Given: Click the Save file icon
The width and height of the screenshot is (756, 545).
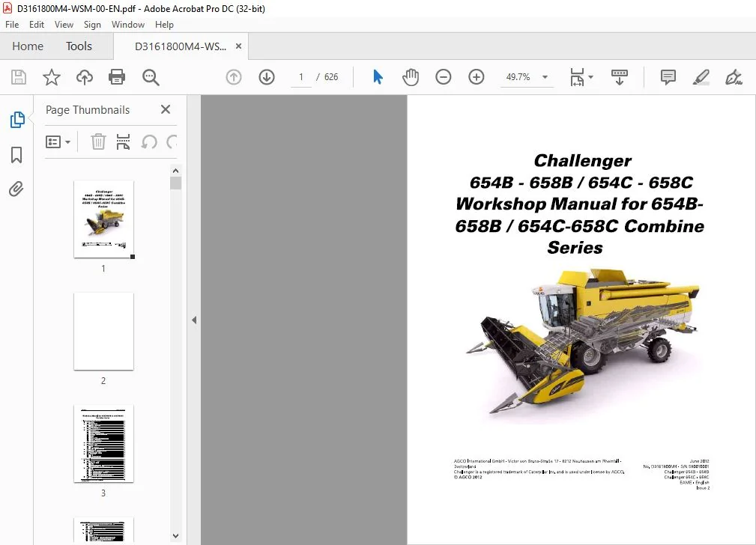Looking at the screenshot, I should pos(19,77).
